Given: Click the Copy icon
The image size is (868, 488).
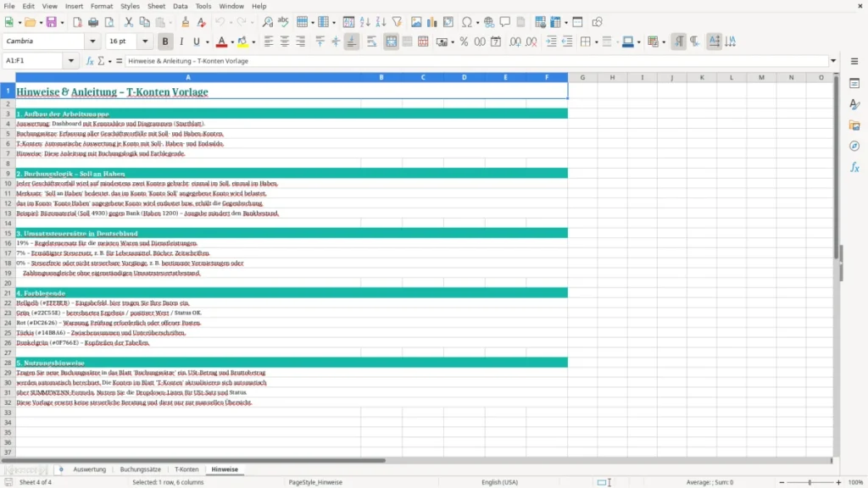Looking at the screenshot, I should point(144,22).
